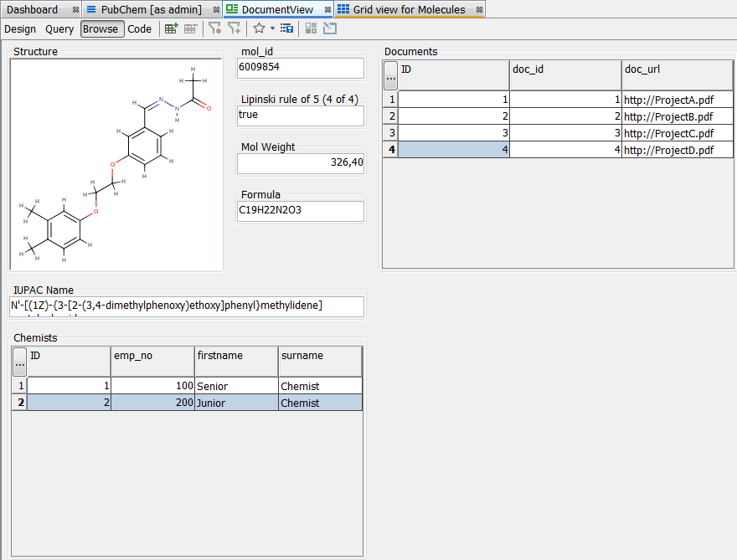
Task: Switch to Design mode
Action: [20, 28]
